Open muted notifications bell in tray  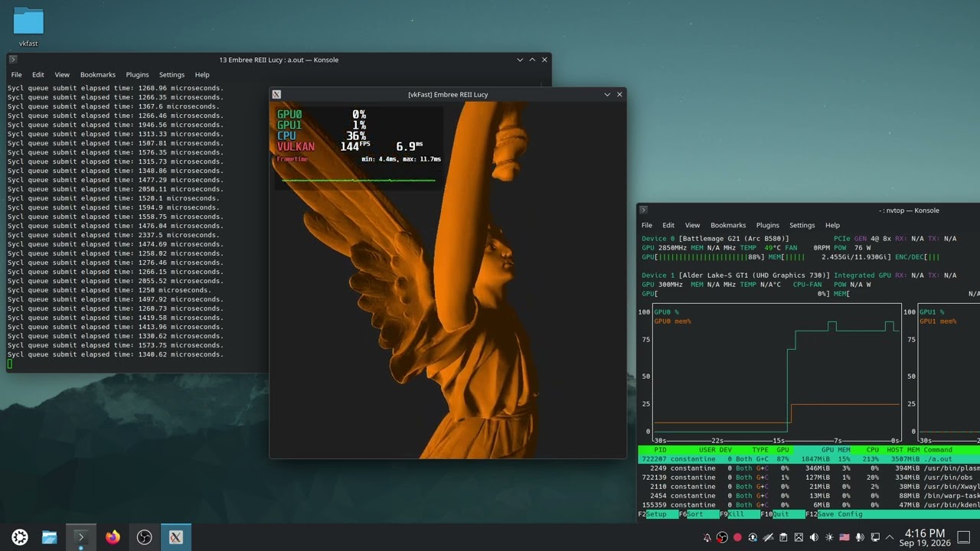point(707,537)
